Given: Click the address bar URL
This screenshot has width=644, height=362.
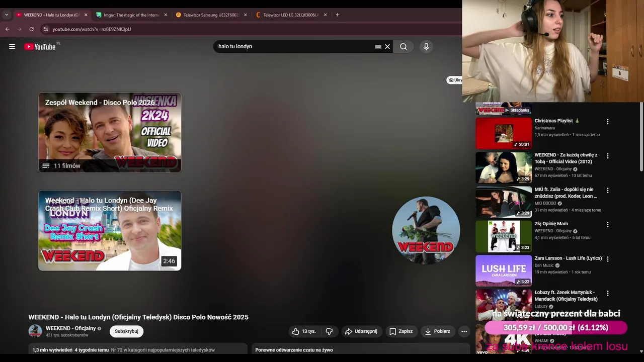Looking at the screenshot, I should [92, 29].
